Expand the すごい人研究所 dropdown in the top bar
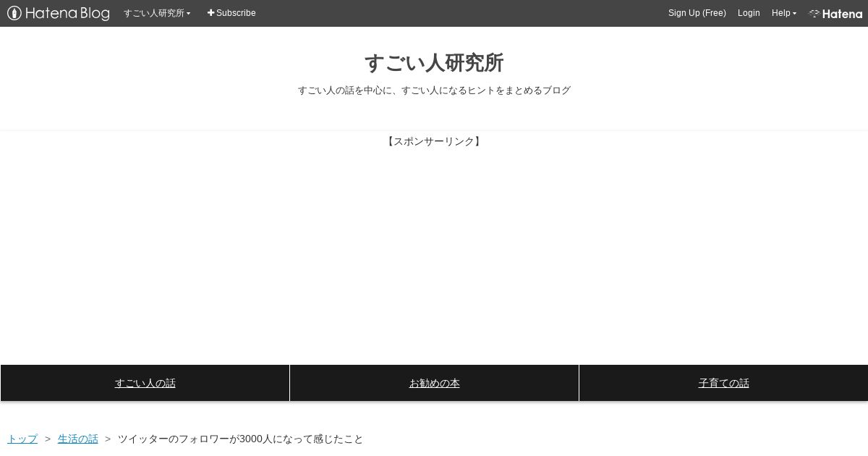Screen dimensions: 868x456 (x=157, y=13)
